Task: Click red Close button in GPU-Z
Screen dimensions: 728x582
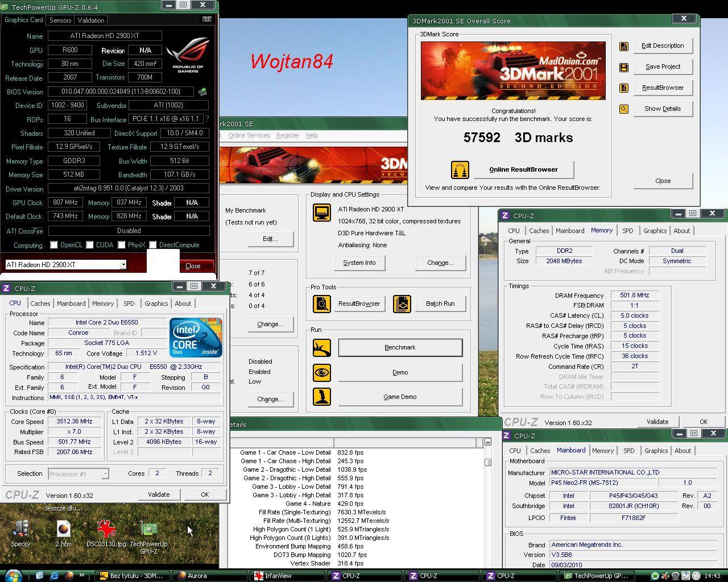Action: click(193, 265)
